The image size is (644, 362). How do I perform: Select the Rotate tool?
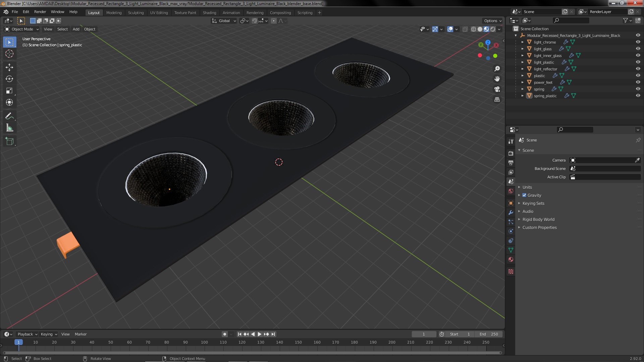coord(9,79)
